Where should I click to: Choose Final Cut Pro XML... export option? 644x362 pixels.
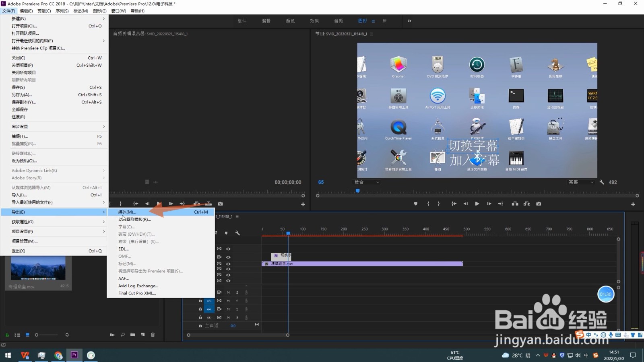click(x=137, y=293)
